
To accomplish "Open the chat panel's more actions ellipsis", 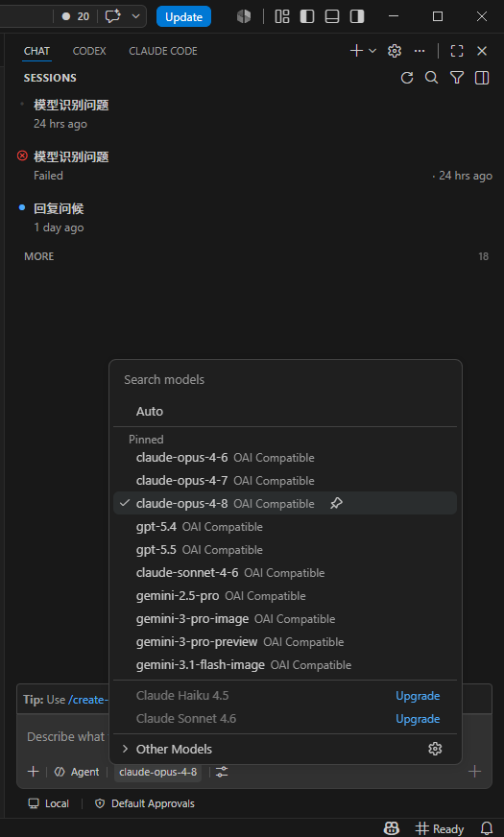I will click(x=420, y=51).
